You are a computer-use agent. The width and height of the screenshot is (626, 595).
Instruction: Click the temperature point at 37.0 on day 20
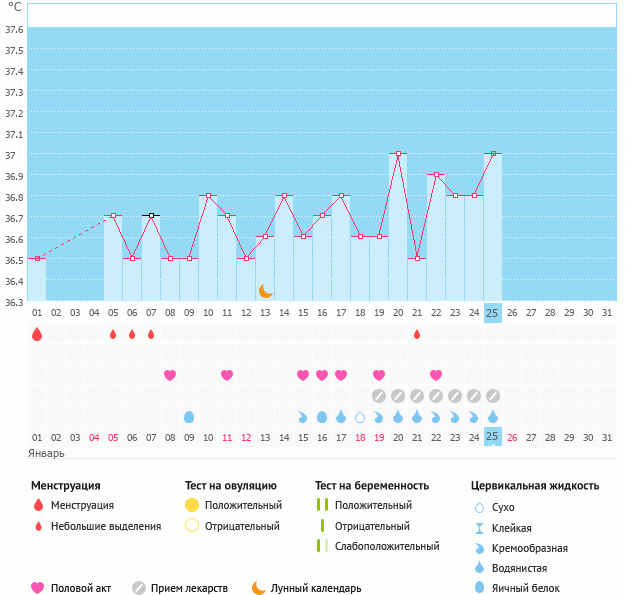click(x=398, y=154)
